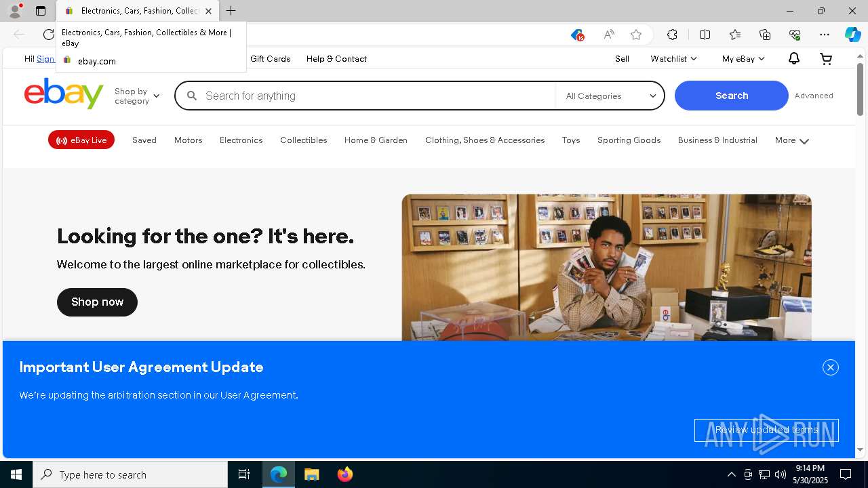Dismiss the User Agreement banner with the X

[831, 367]
